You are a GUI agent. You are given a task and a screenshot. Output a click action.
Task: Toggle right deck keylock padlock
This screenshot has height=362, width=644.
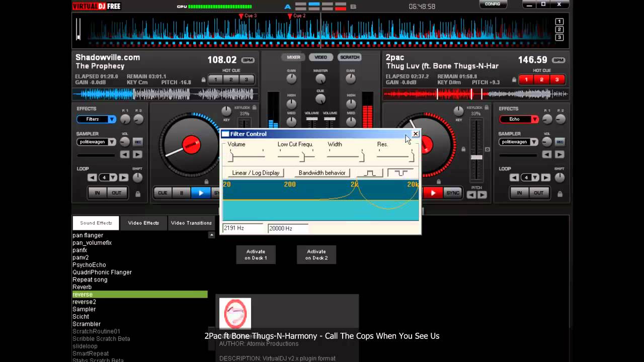click(x=487, y=107)
